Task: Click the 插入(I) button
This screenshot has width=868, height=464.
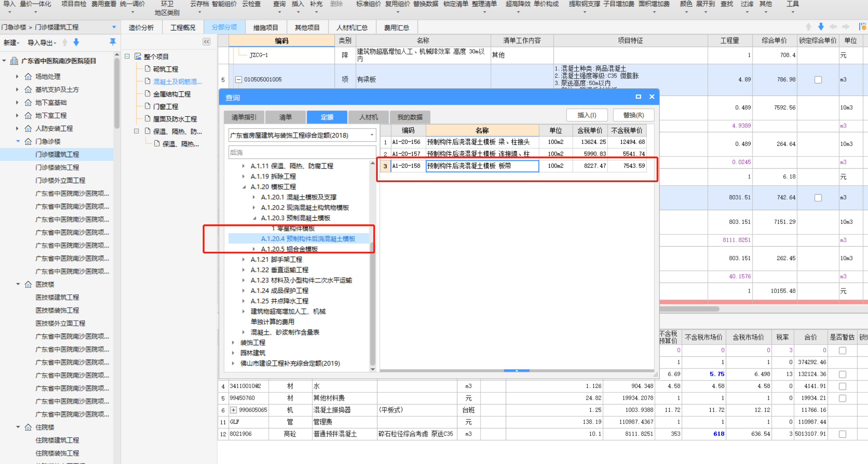Action: 587,115
